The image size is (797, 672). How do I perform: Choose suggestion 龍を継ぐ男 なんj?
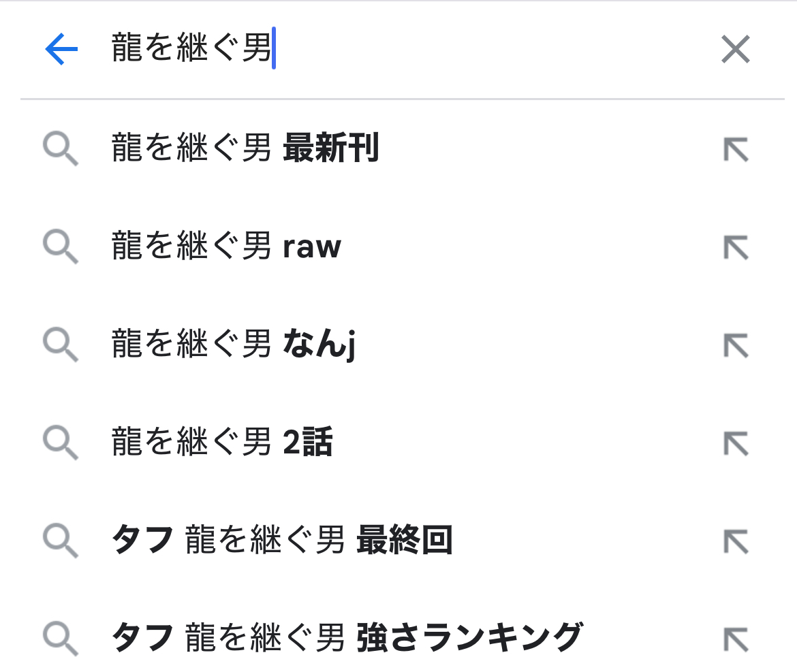coord(234,345)
